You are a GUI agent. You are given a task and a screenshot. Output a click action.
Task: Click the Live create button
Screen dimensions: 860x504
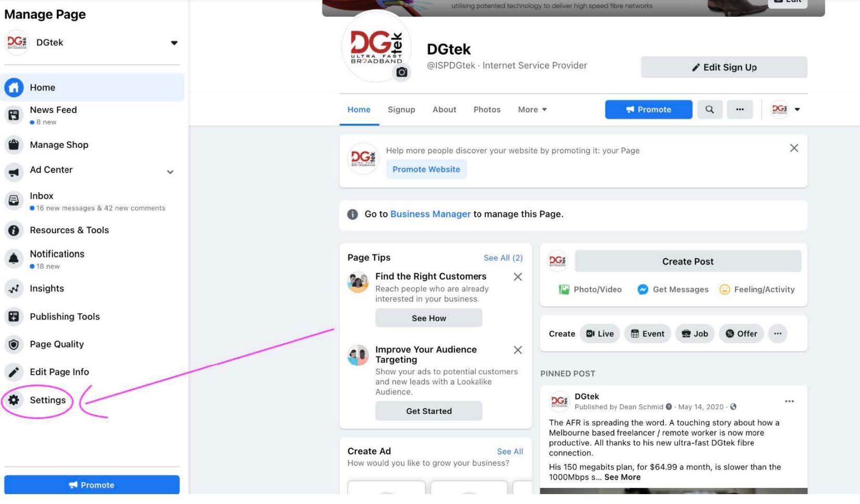(600, 334)
